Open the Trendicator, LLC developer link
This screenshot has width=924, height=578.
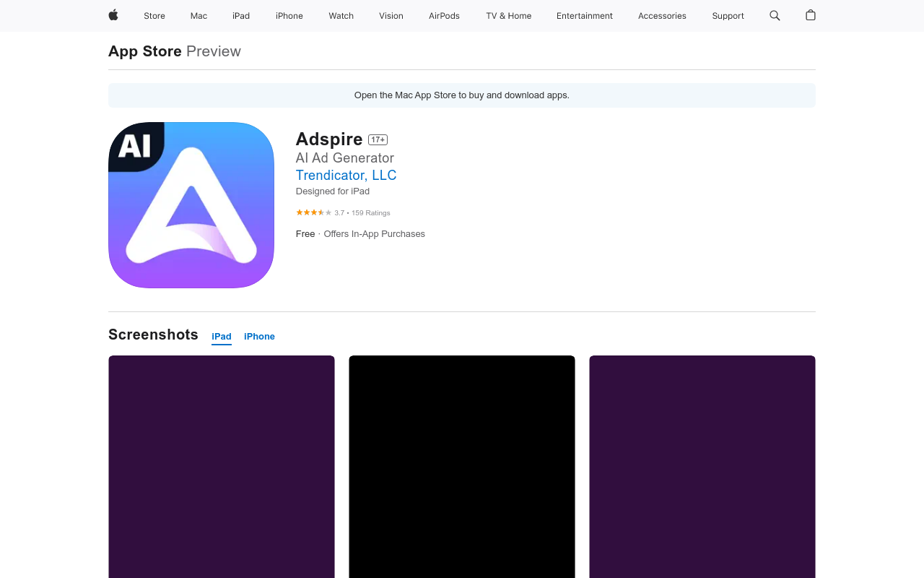pyautogui.click(x=346, y=175)
